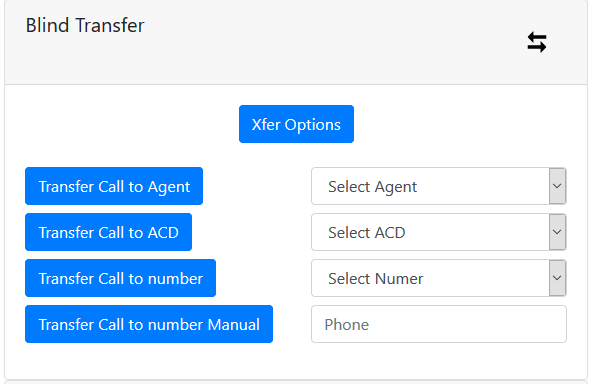Select the 'Select Agent' placeholder text
The image size is (593, 384).
(373, 187)
